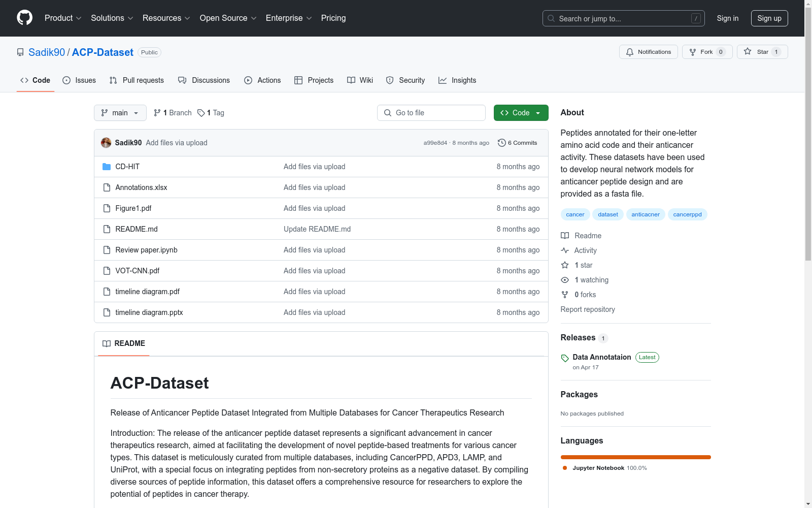Select the cancerppd topic tag
Viewport: 812px width, 508px height.
click(688, 214)
